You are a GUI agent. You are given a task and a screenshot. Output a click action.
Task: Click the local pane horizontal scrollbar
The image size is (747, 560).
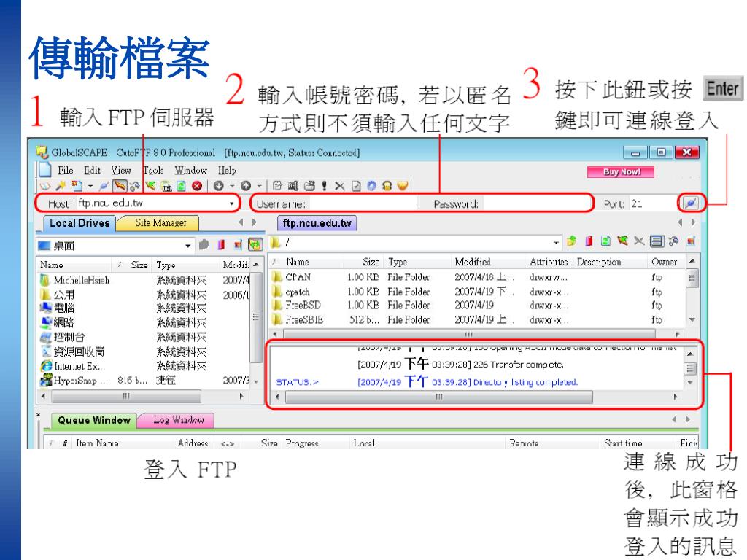[x=125, y=396]
